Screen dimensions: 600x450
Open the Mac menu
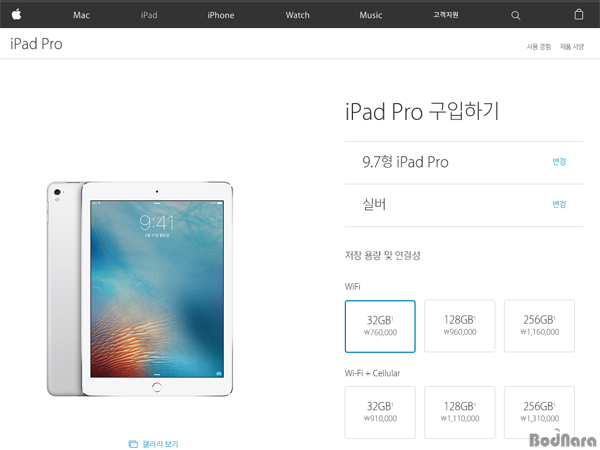[81, 15]
